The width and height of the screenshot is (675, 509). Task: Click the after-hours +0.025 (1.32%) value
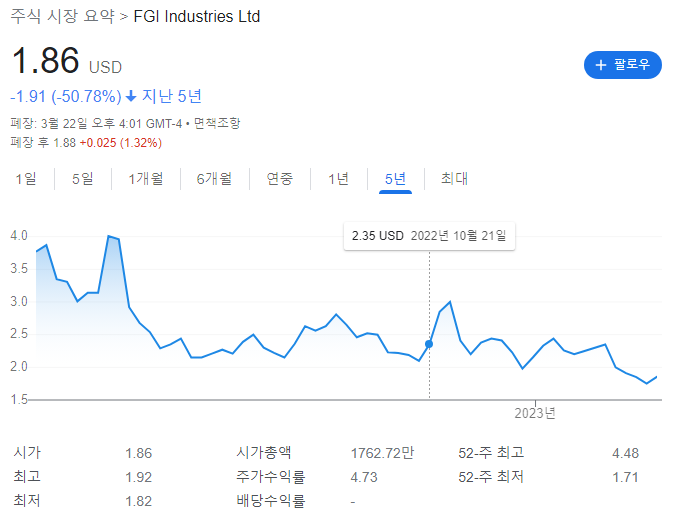click(121, 143)
